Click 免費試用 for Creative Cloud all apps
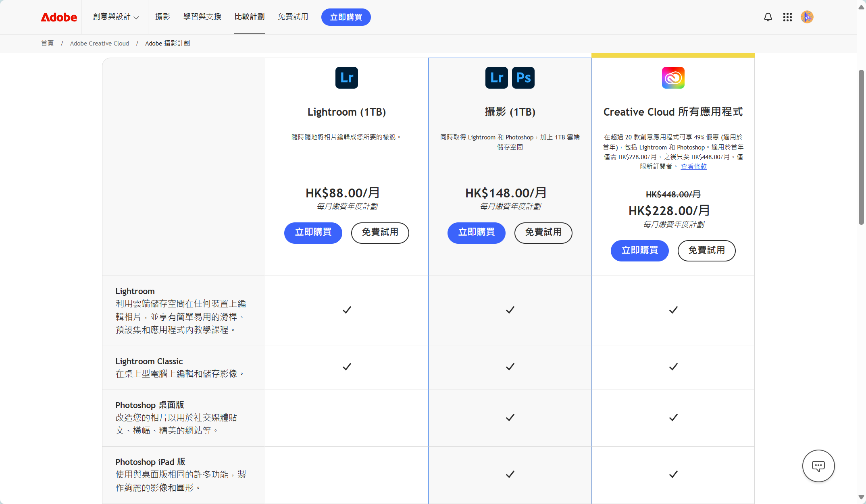The width and height of the screenshot is (866, 504). click(x=706, y=251)
